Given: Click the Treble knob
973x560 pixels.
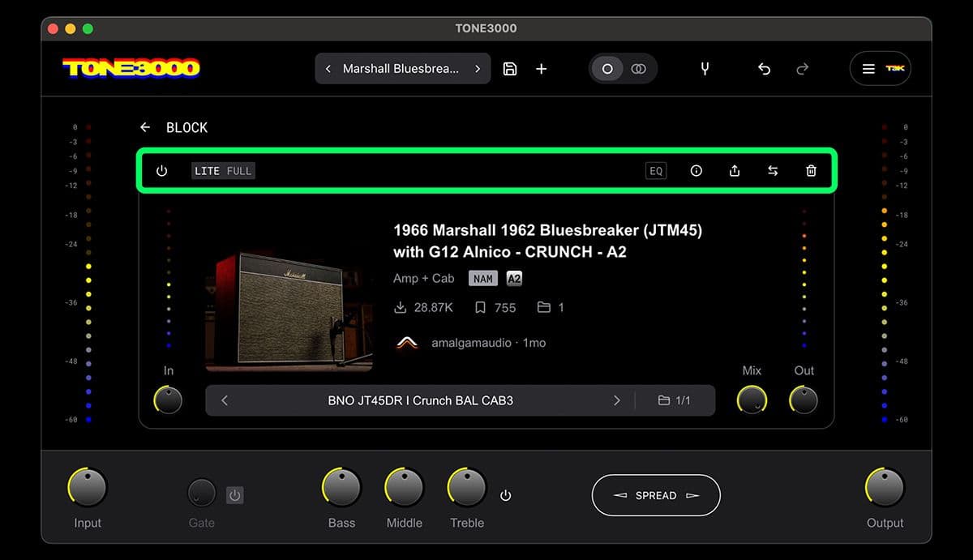Looking at the screenshot, I should pyautogui.click(x=467, y=488).
